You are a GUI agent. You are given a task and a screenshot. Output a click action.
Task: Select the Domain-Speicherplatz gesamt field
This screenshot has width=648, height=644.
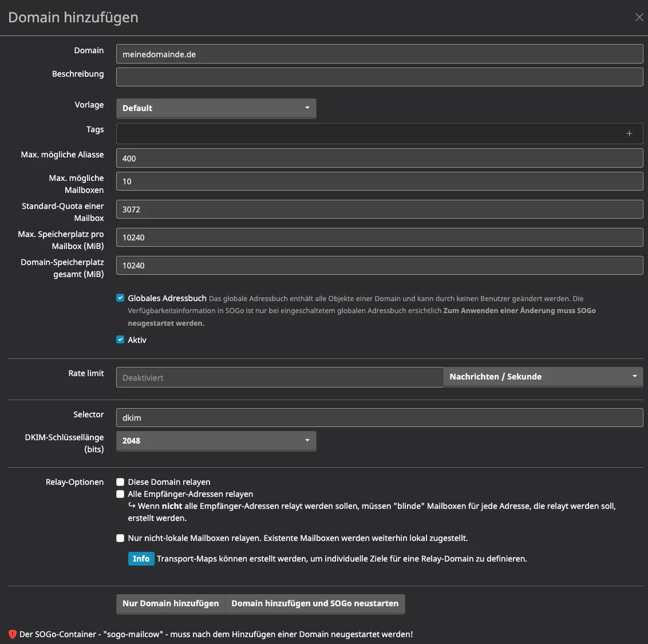[x=380, y=266]
